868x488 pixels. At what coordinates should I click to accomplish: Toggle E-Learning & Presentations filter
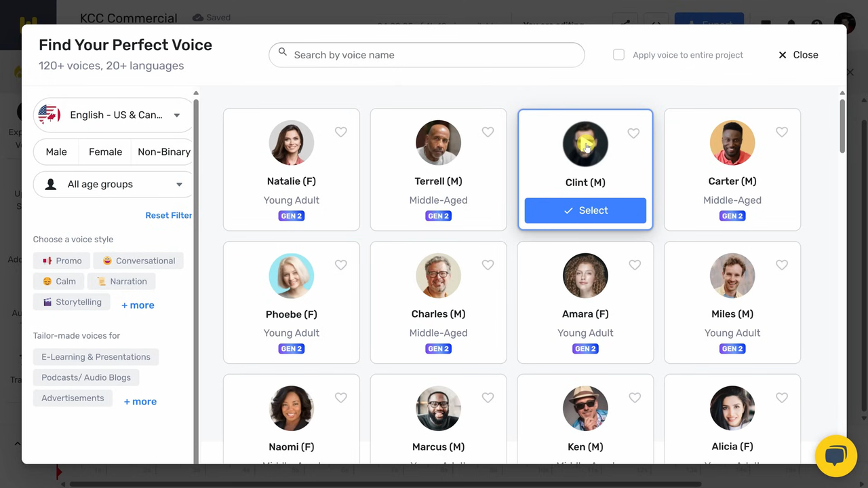pos(96,357)
